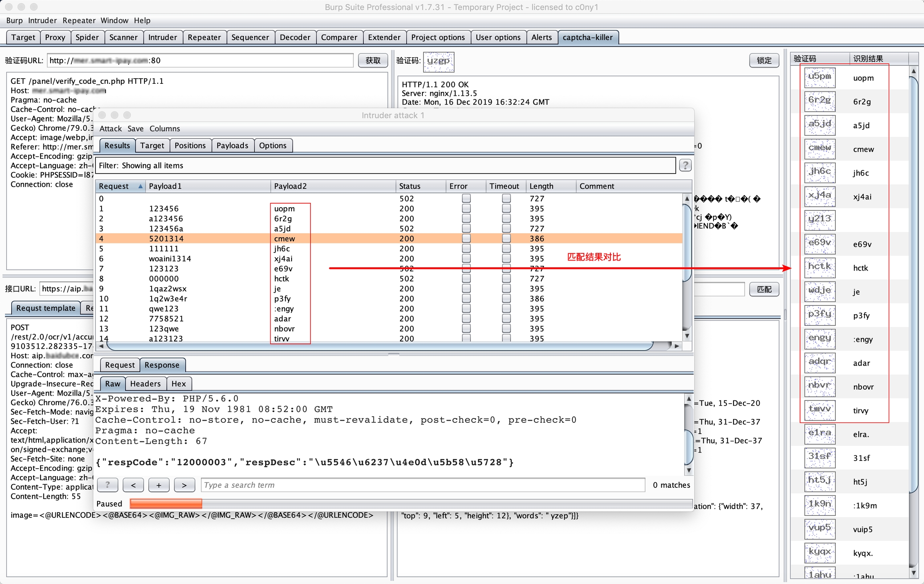924x584 pixels.
Task: Click the orange attack progress bar
Action: point(166,503)
